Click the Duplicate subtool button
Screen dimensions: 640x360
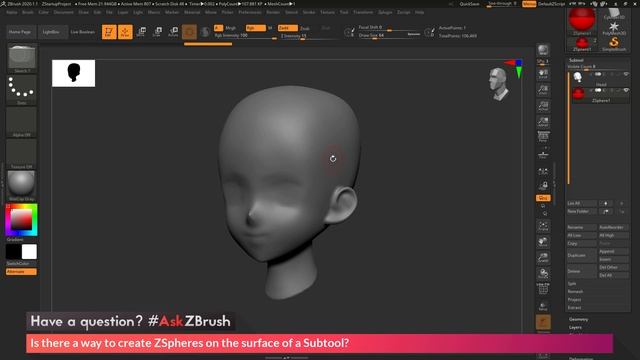pos(581,255)
